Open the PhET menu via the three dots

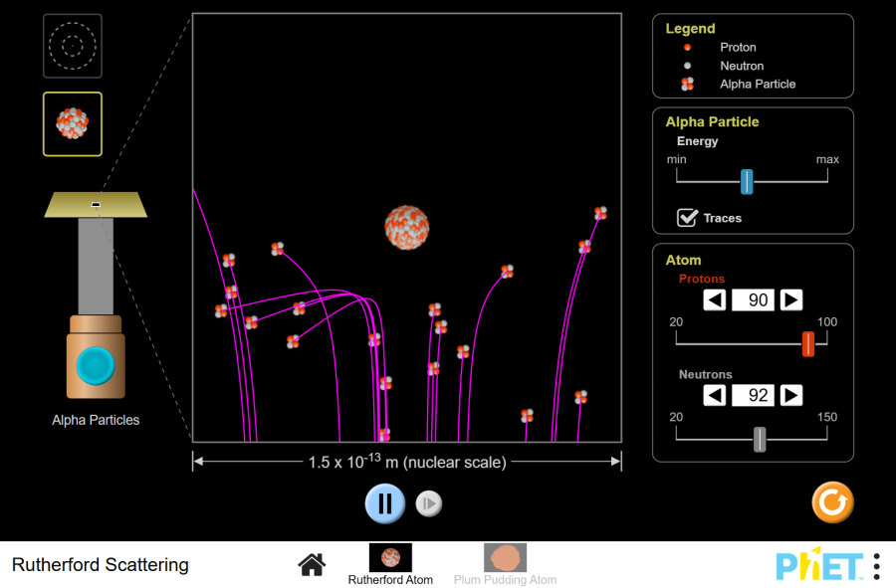point(874,565)
